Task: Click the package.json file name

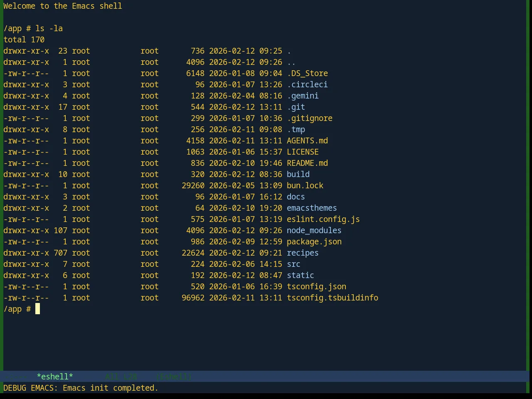Action: 314,241
